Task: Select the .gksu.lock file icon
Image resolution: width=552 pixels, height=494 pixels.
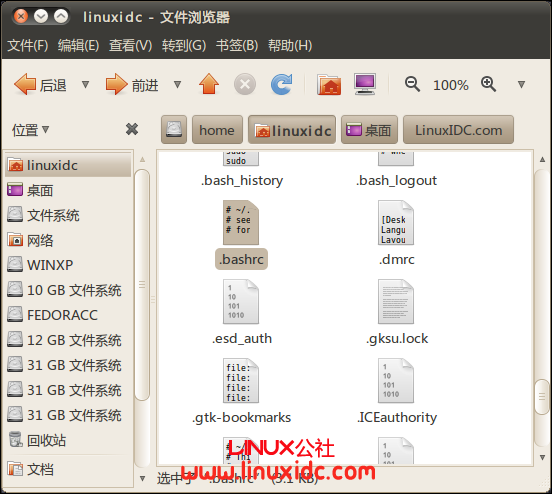Action: point(396,302)
